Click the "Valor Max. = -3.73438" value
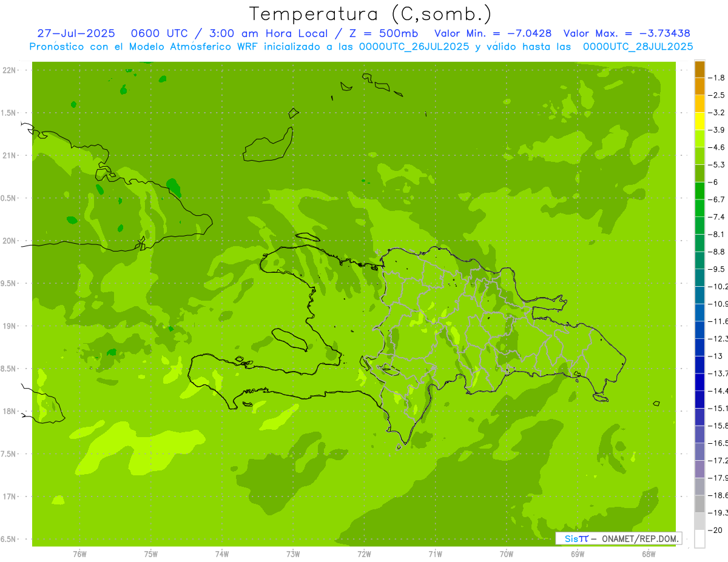 [x=627, y=33]
